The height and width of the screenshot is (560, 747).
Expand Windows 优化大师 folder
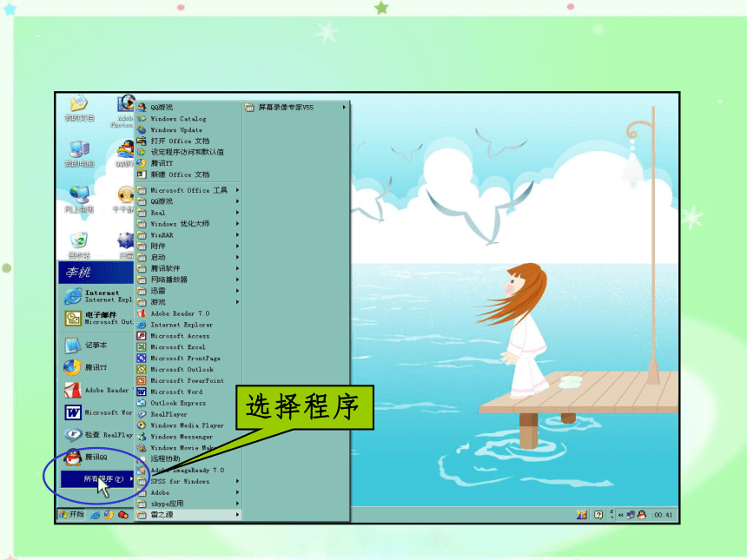(x=188, y=224)
